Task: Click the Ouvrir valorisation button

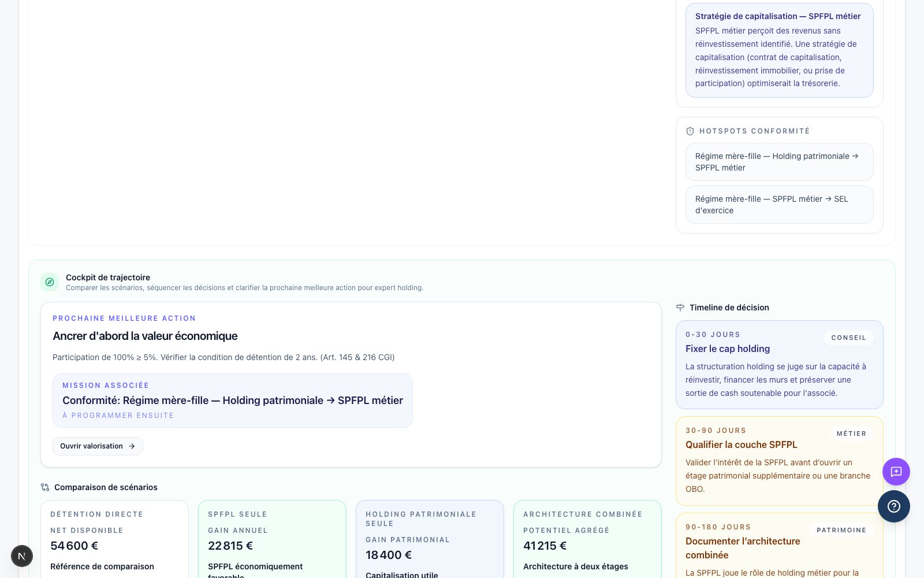Action: click(x=98, y=446)
